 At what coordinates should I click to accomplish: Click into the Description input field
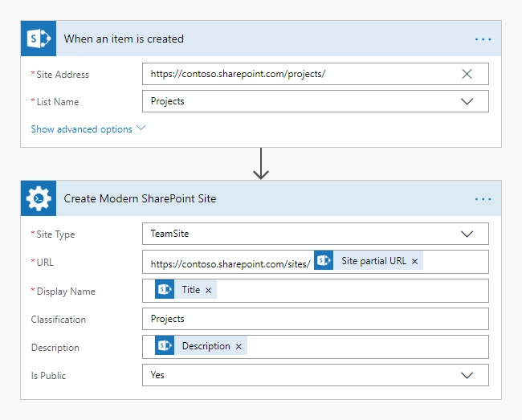tap(316, 347)
